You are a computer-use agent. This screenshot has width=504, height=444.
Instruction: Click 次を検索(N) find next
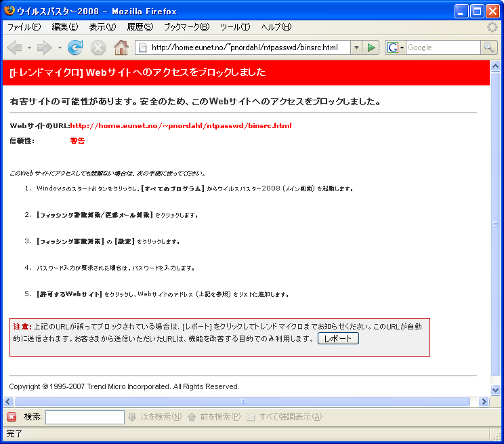click(x=155, y=417)
